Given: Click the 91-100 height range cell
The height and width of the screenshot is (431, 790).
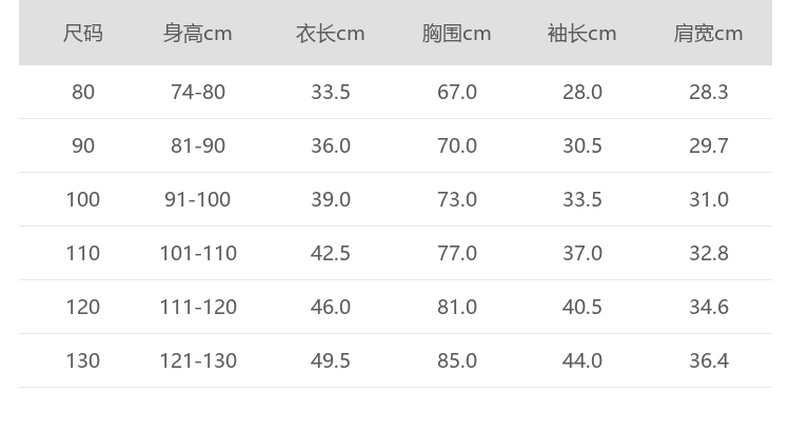Looking at the screenshot, I should (x=198, y=200).
